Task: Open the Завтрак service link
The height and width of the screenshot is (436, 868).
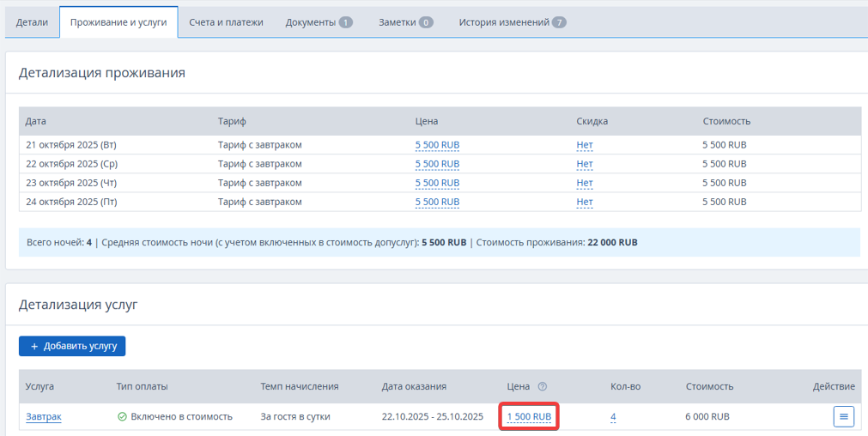Action: coord(44,417)
